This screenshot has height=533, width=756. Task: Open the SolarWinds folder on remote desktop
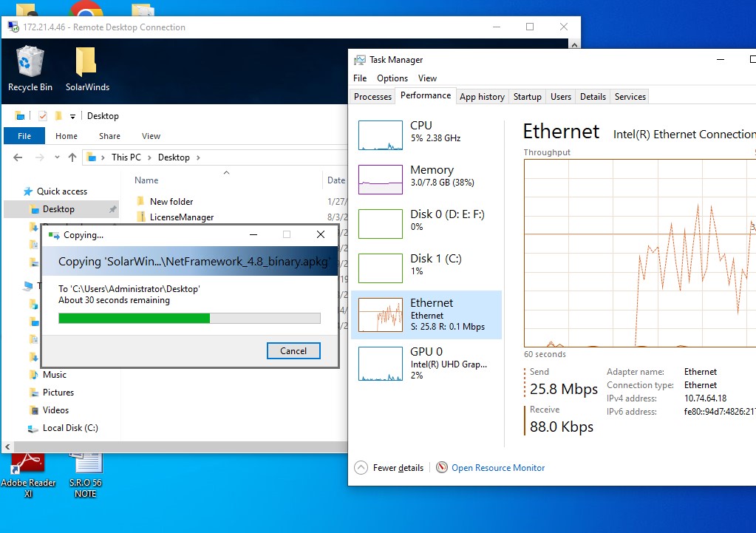[x=87, y=69]
